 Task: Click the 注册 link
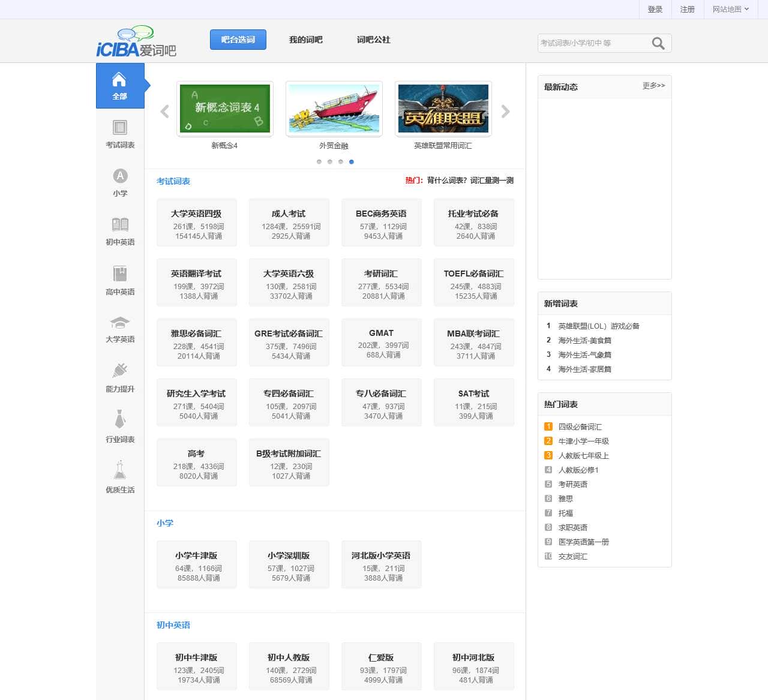pos(688,10)
